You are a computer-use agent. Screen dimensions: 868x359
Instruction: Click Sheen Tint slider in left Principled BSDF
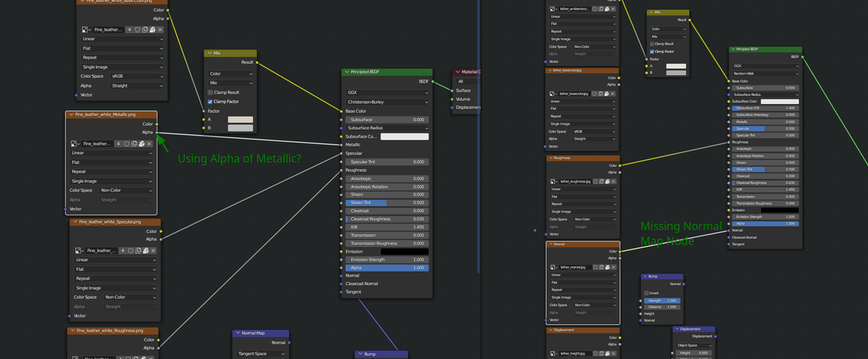pos(387,203)
